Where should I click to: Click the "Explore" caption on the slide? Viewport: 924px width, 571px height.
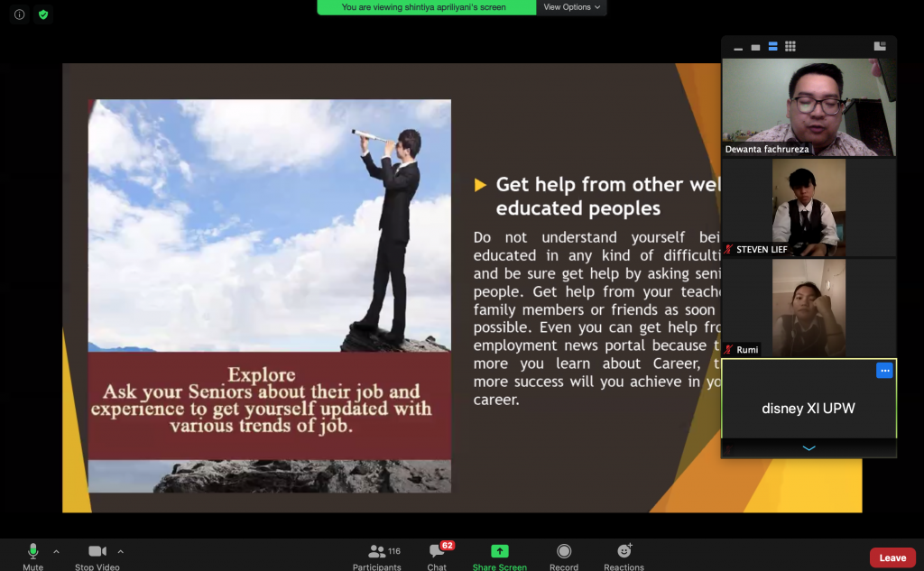(x=262, y=374)
